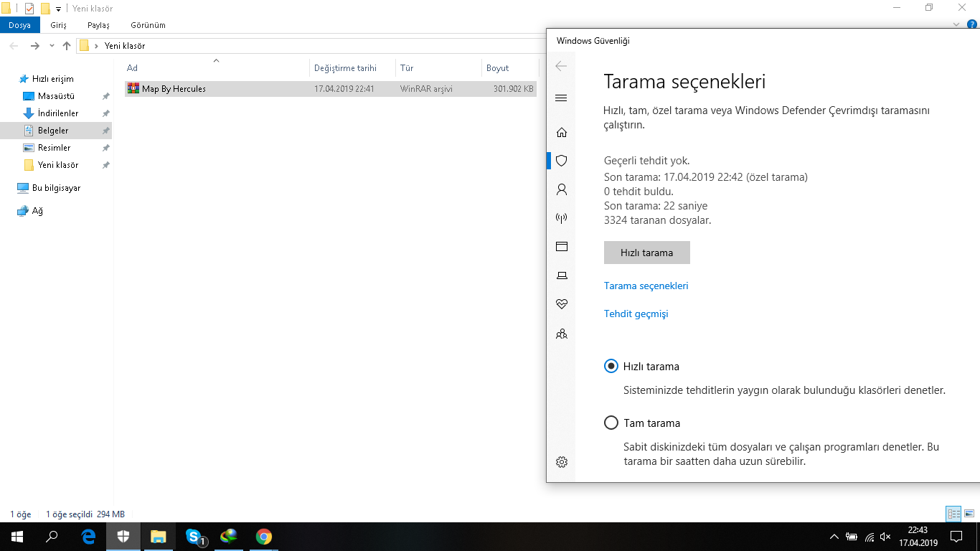Image resolution: width=980 pixels, height=551 pixels.
Task: Open Microsoft Edge from the taskbar
Action: point(89,537)
